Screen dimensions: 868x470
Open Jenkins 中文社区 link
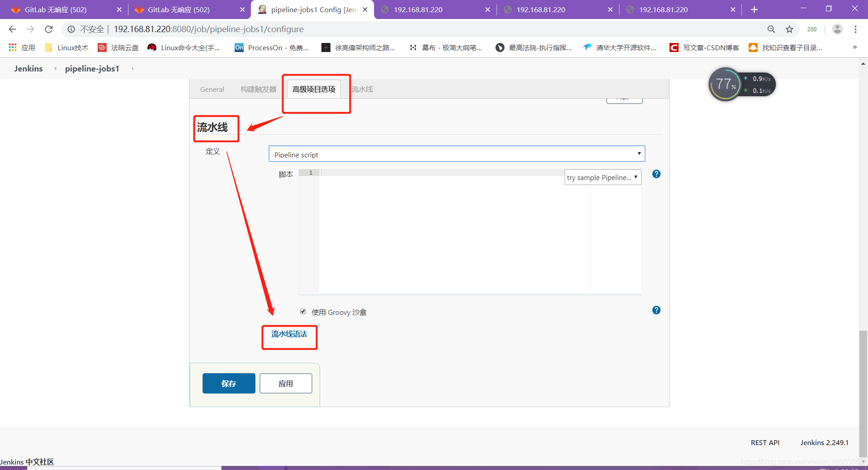click(27, 462)
